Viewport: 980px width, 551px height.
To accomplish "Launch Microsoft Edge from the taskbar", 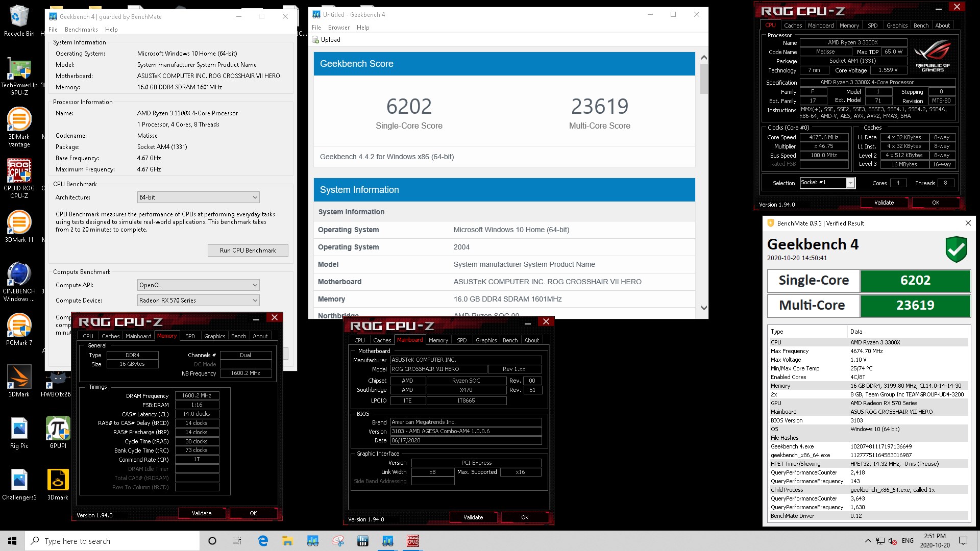I will point(263,541).
